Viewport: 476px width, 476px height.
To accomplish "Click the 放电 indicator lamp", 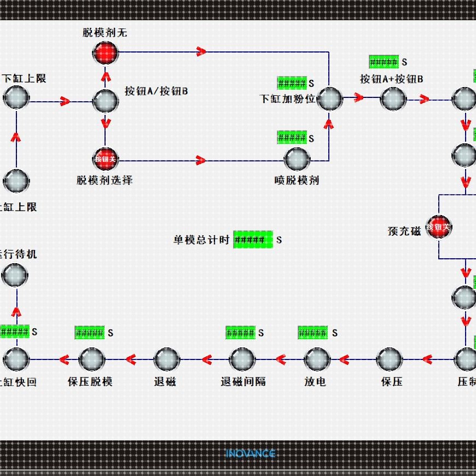I will point(317,359).
